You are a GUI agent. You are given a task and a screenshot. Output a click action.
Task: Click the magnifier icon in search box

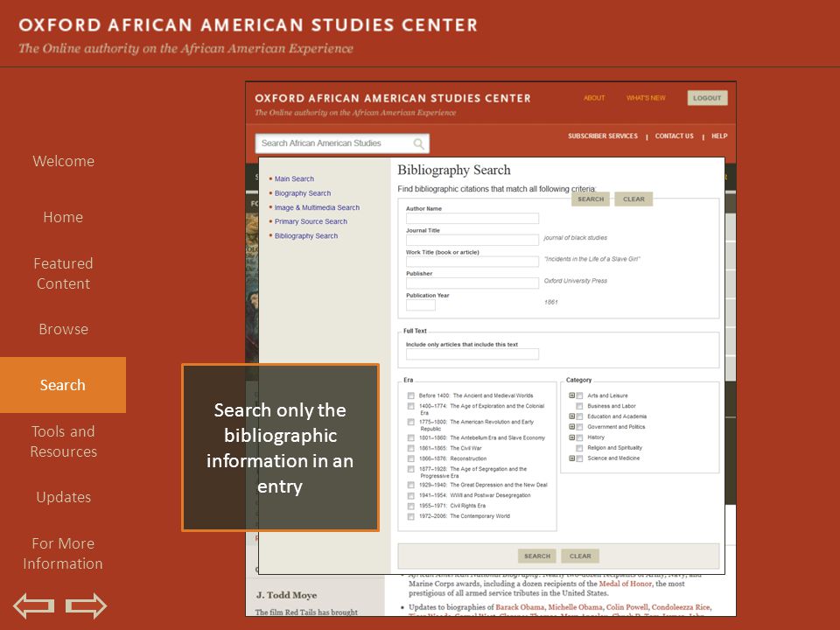418,143
